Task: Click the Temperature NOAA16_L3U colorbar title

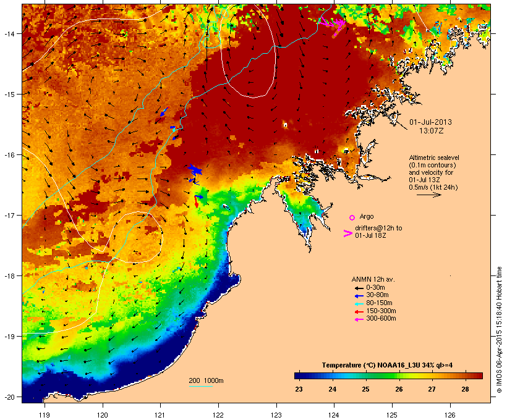Action: pos(387,366)
